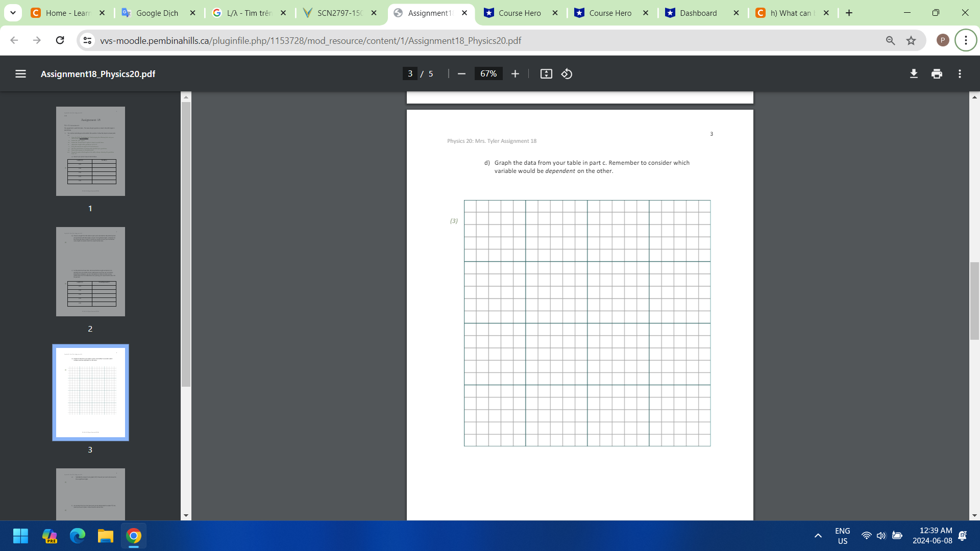Launch Chrome from the taskbar
Screen dimensions: 980x551
click(x=133, y=536)
